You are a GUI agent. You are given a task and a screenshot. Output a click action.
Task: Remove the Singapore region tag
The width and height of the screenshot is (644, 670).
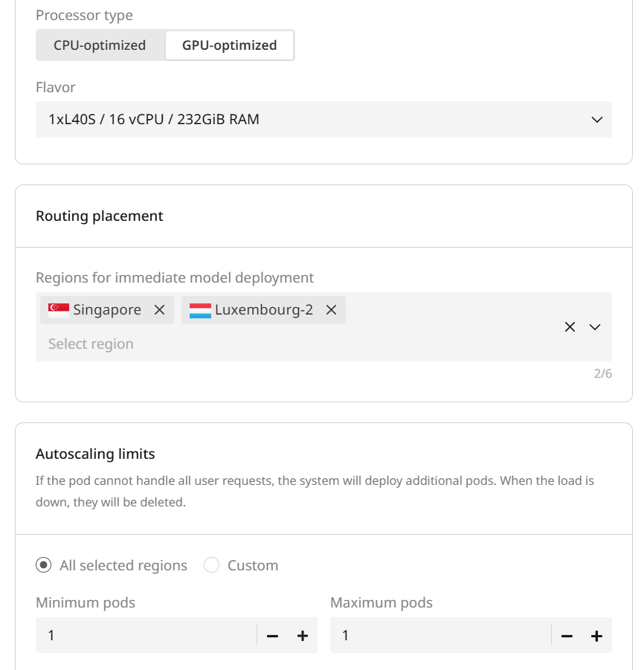point(159,310)
